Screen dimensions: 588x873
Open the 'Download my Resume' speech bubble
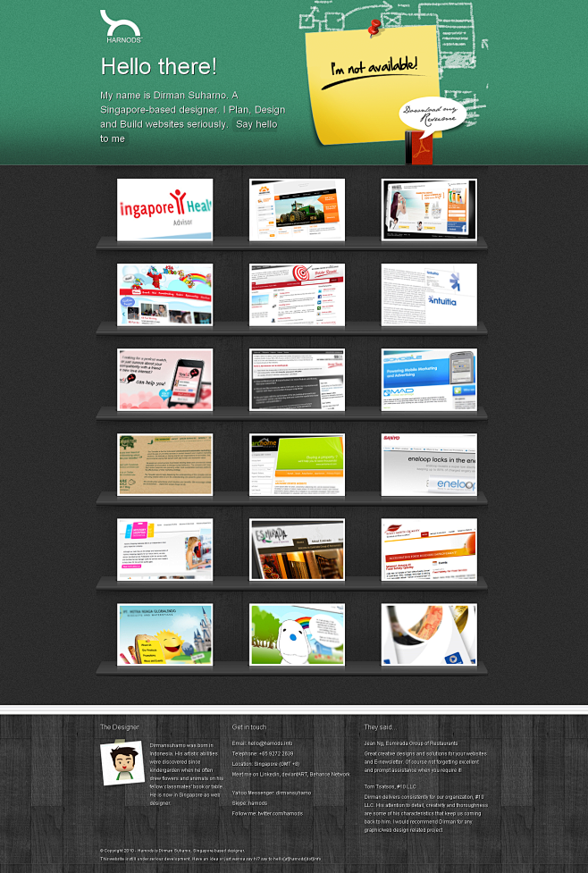432,113
